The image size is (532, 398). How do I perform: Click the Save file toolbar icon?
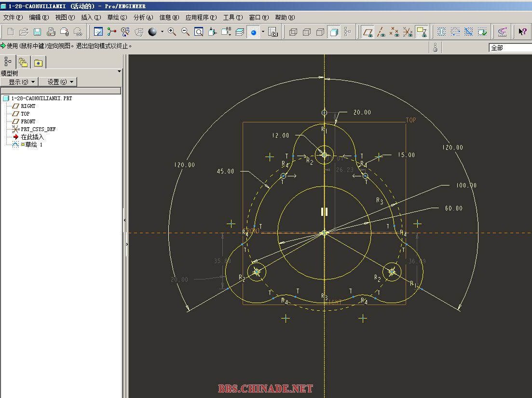pos(37,32)
